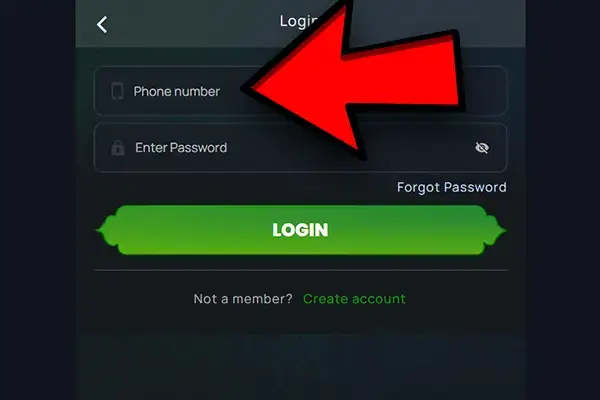The height and width of the screenshot is (400, 600).
Task: Open the Forgot Password link
Action: tap(452, 187)
